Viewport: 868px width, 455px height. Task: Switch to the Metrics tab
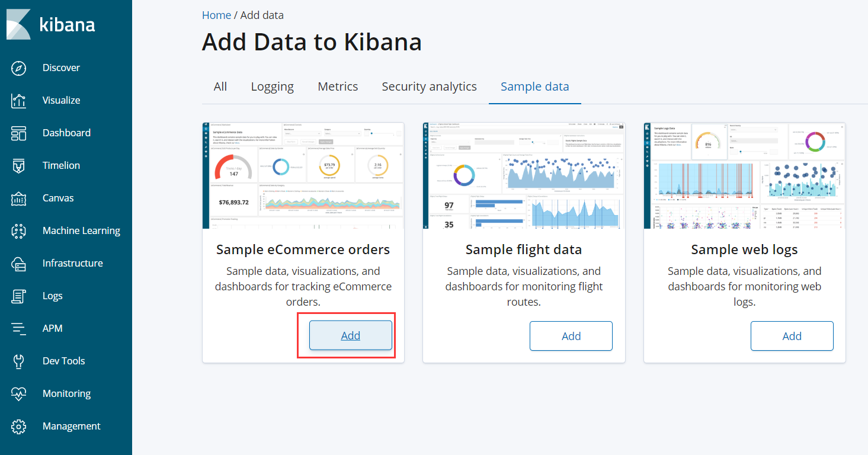tap(338, 86)
